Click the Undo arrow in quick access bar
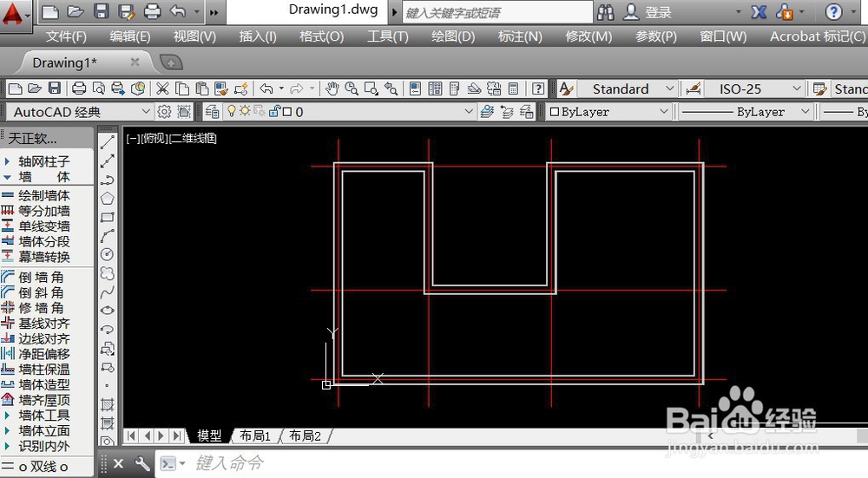Image resolution: width=868 pixels, height=478 pixels. (x=178, y=11)
